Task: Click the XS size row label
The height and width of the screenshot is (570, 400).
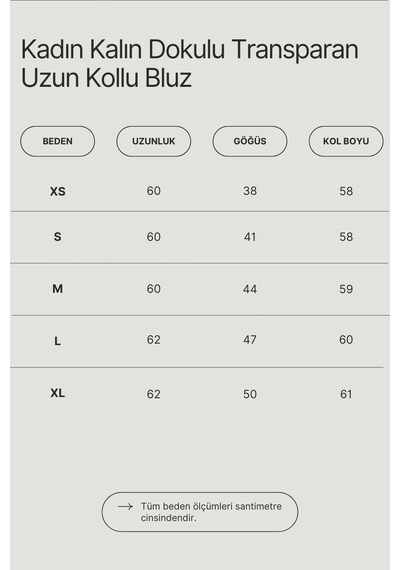Action: pyautogui.click(x=57, y=191)
